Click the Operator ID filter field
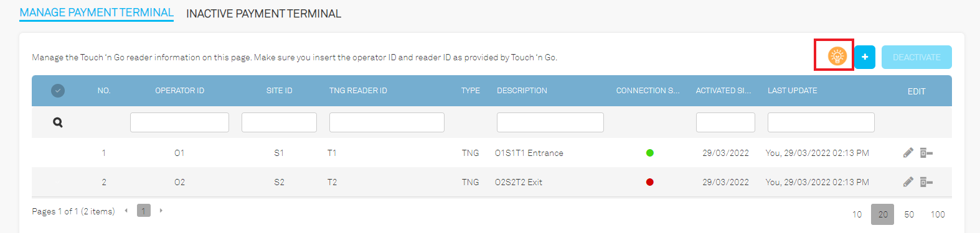Viewport: 980px width, 233px height. tap(179, 122)
